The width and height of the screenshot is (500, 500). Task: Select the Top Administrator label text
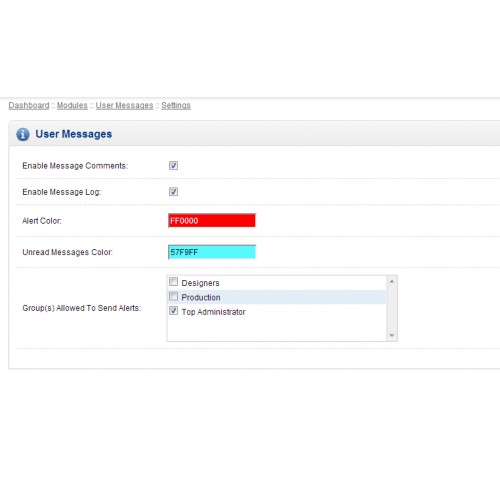pos(213,312)
